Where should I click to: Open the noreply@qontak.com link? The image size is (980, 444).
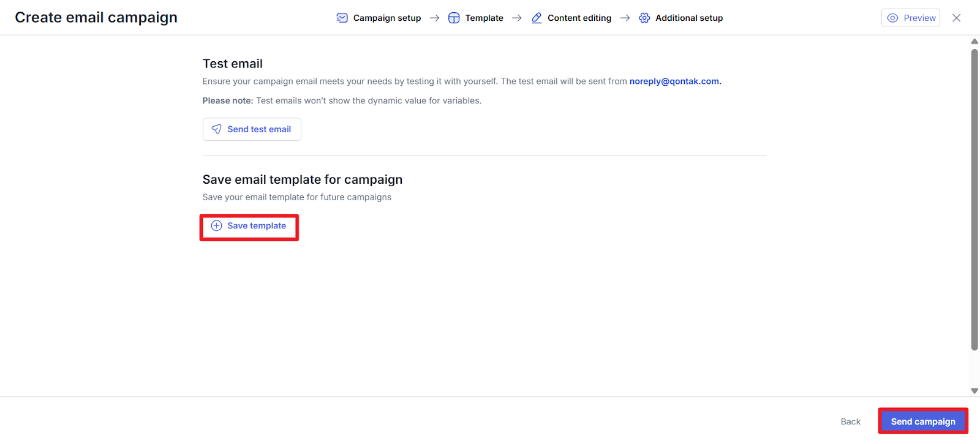pyautogui.click(x=674, y=81)
